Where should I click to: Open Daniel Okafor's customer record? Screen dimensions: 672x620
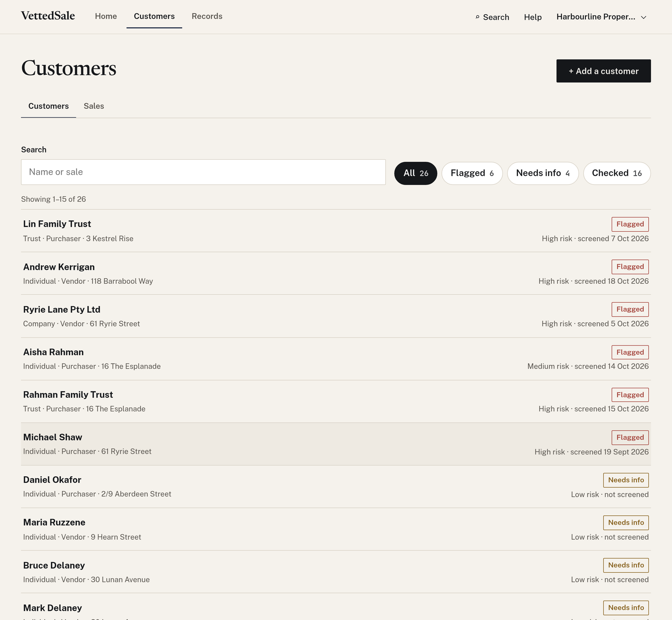(336, 487)
